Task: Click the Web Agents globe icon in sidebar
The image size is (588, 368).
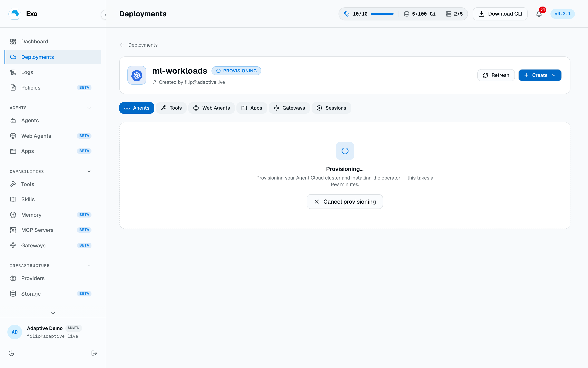Action: click(x=13, y=136)
